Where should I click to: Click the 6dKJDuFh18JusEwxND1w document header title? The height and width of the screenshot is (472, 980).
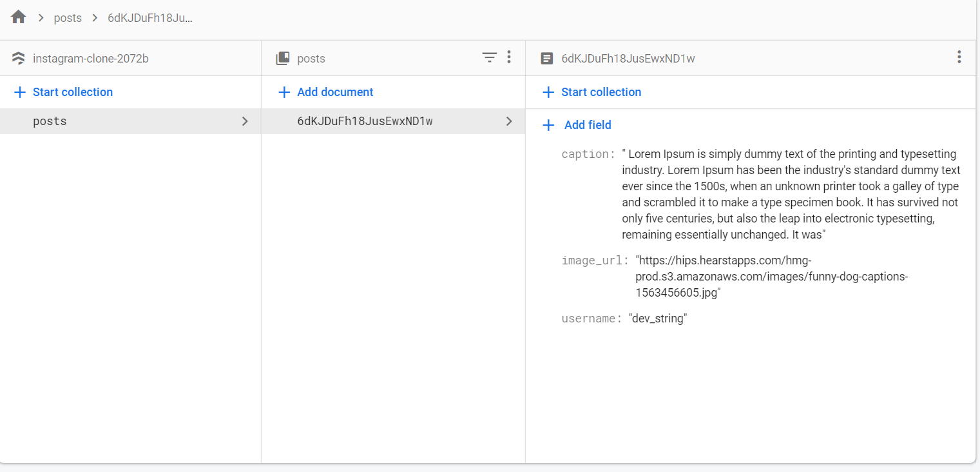pos(628,59)
